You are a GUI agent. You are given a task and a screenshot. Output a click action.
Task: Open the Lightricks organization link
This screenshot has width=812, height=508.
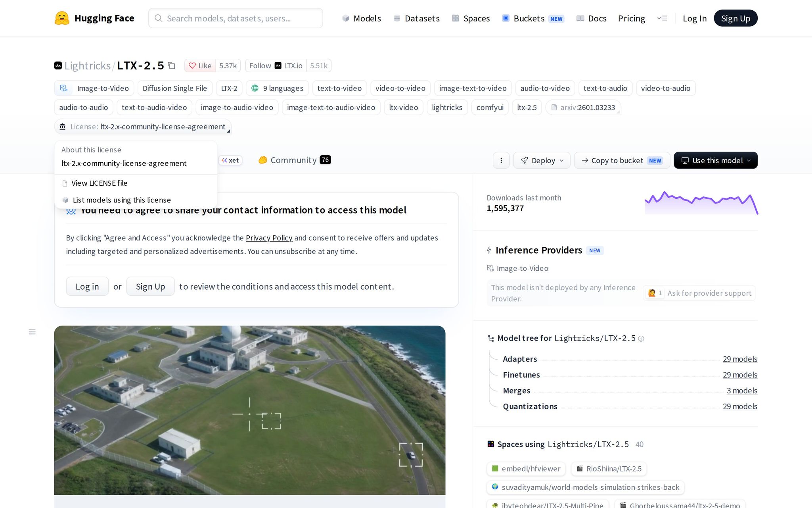(x=87, y=65)
